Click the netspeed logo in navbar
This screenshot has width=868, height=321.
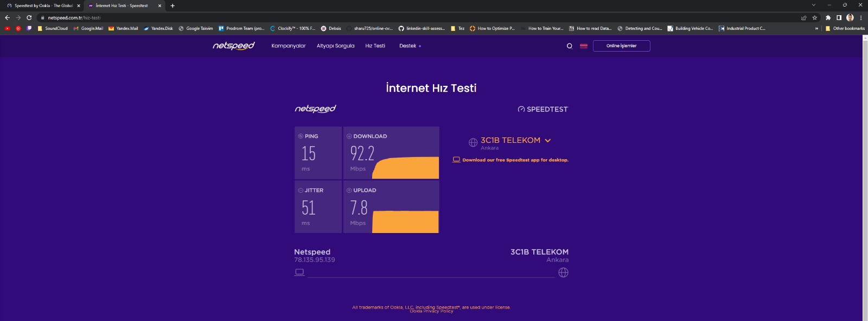[233, 46]
